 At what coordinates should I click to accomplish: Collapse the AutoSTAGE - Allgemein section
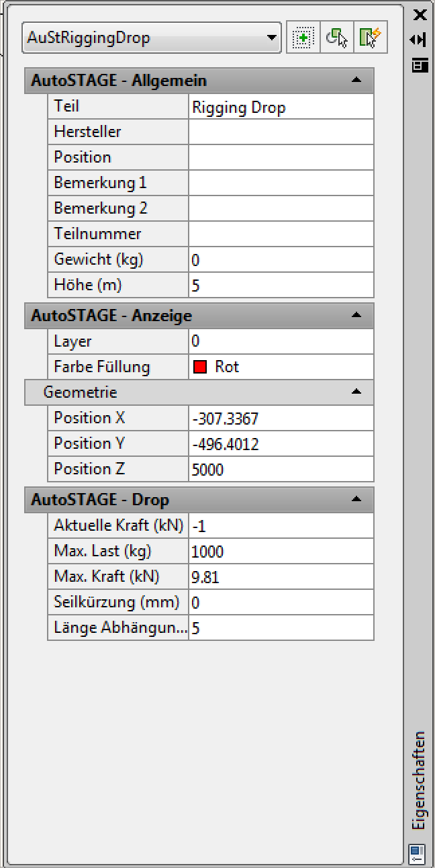356,81
